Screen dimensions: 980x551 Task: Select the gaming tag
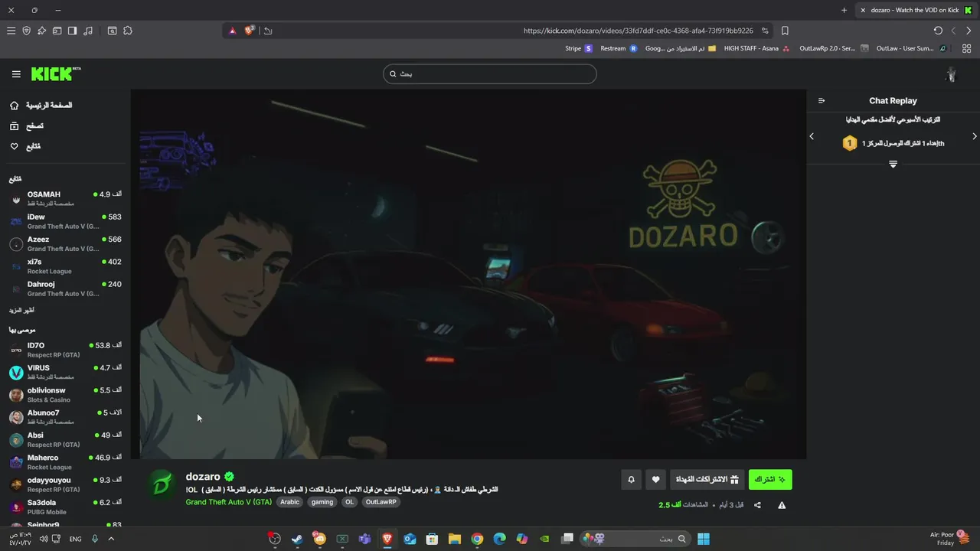point(322,502)
